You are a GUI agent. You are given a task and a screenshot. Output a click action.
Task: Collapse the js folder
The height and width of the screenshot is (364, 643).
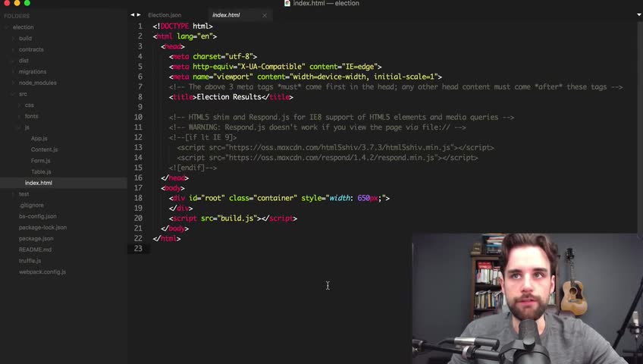point(19,127)
